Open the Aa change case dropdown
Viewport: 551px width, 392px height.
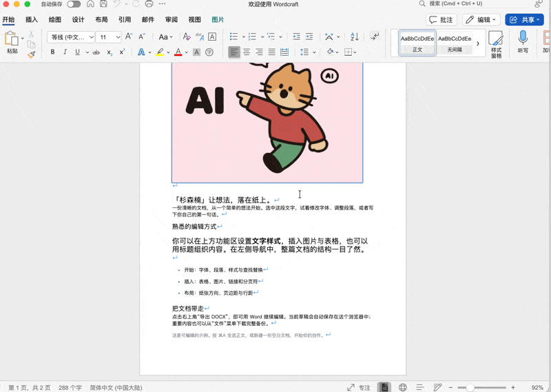pos(165,37)
